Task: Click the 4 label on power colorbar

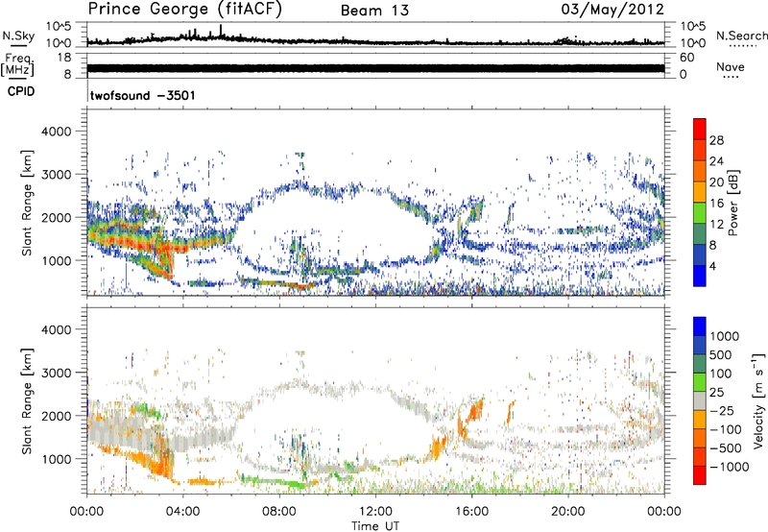Action: click(x=713, y=267)
